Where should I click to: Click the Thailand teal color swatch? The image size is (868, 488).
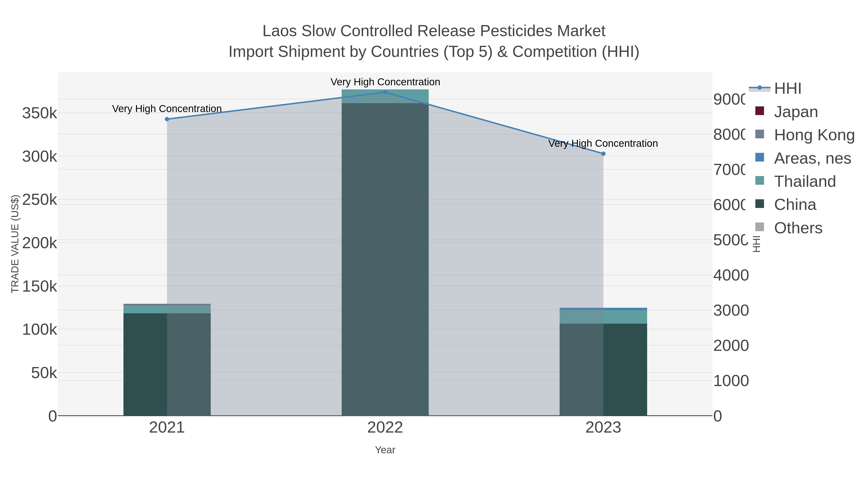pos(759,180)
